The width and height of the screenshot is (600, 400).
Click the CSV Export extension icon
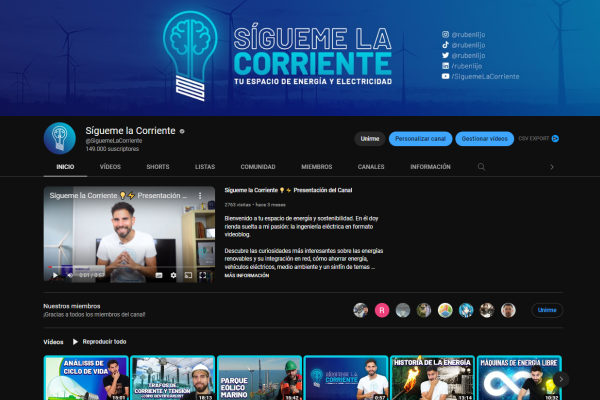click(x=555, y=139)
